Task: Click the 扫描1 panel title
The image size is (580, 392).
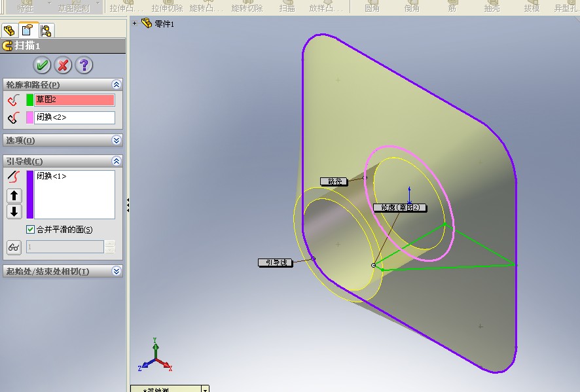Action: point(27,46)
